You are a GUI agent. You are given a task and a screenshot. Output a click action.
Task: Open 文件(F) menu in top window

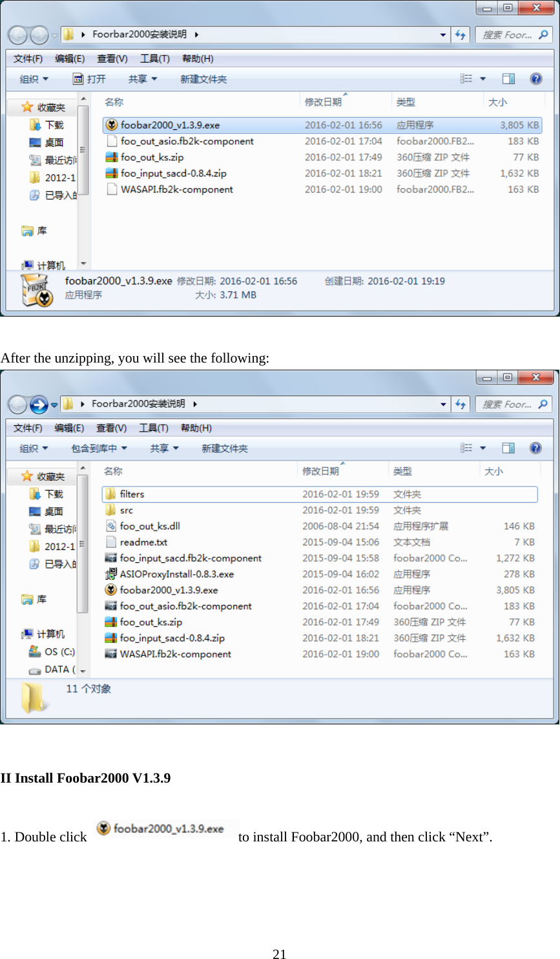coord(28,59)
